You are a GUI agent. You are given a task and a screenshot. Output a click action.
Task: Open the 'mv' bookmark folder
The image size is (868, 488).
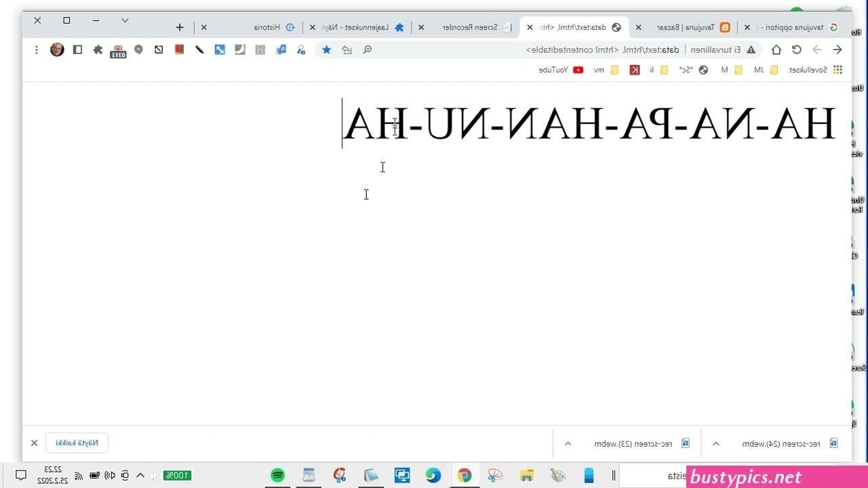click(606, 70)
